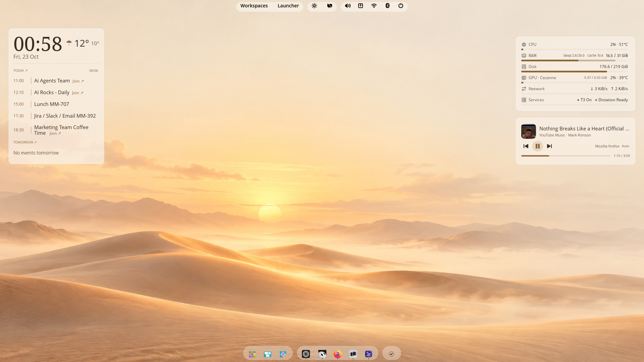Select the Jira / Slack / Email MM-392 event
Screen dimensions: 644x362
point(65,116)
